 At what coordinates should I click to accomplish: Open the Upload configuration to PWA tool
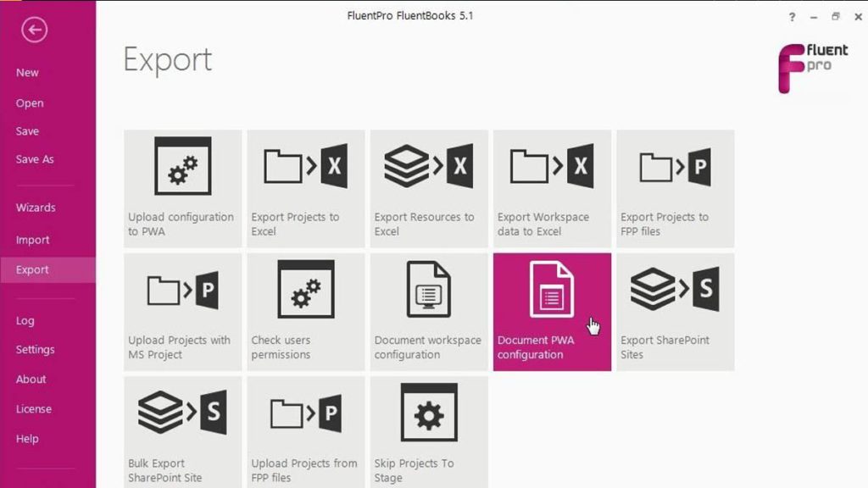pyautogui.click(x=181, y=186)
